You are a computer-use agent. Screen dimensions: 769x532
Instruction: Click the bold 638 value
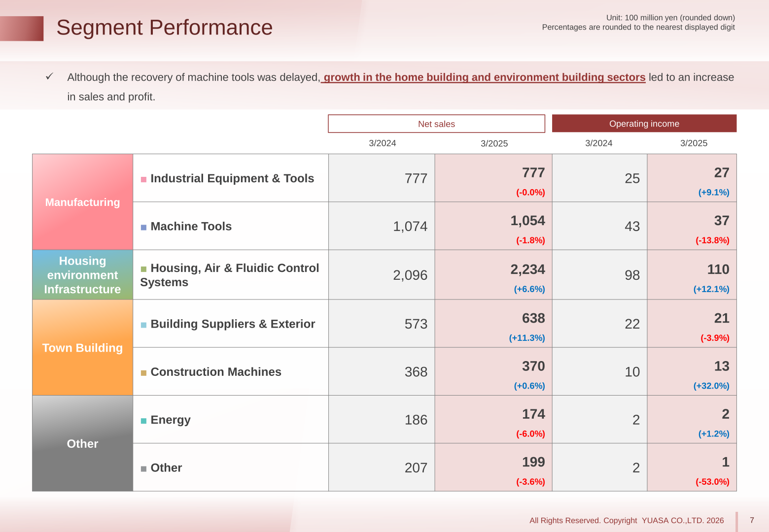(533, 318)
